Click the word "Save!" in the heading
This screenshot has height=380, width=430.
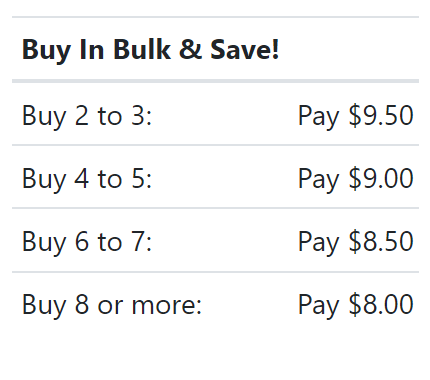[244, 50]
